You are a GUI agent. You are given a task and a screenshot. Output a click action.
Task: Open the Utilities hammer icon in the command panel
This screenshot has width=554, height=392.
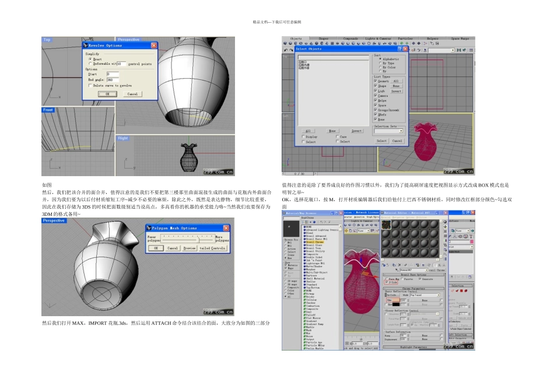(471, 236)
